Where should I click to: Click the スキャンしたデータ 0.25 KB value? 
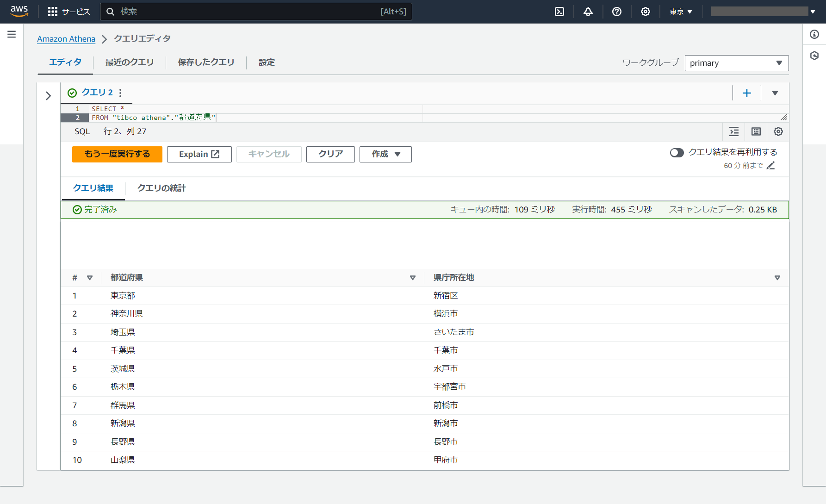coord(763,210)
